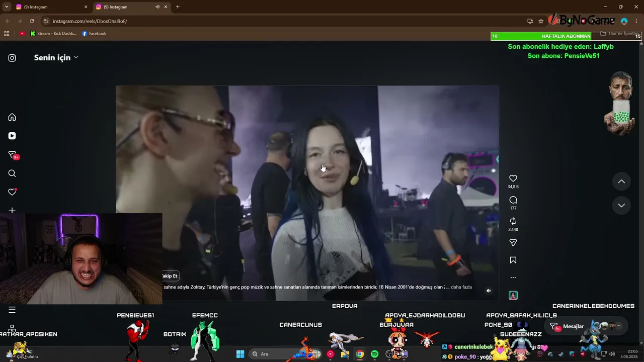
Task: Repost the reel with the repost icon
Action: pyautogui.click(x=513, y=221)
